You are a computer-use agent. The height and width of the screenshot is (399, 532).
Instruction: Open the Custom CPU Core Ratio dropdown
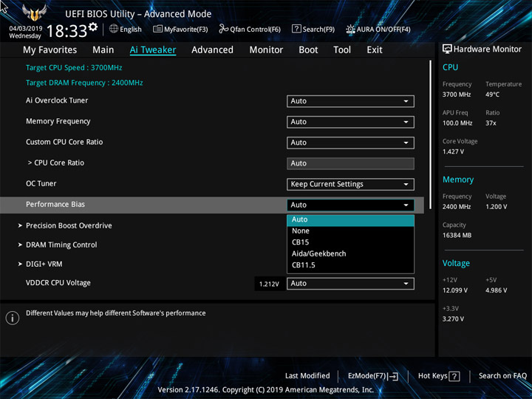coord(350,143)
